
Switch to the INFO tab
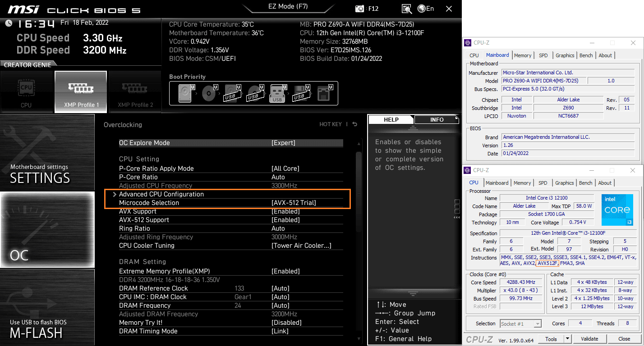tap(437, 119)
